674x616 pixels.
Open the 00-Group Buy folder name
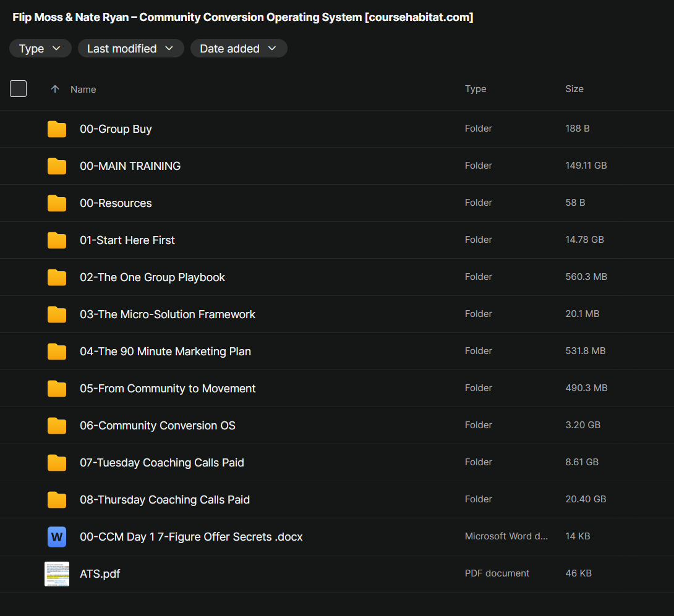(116, 129)
